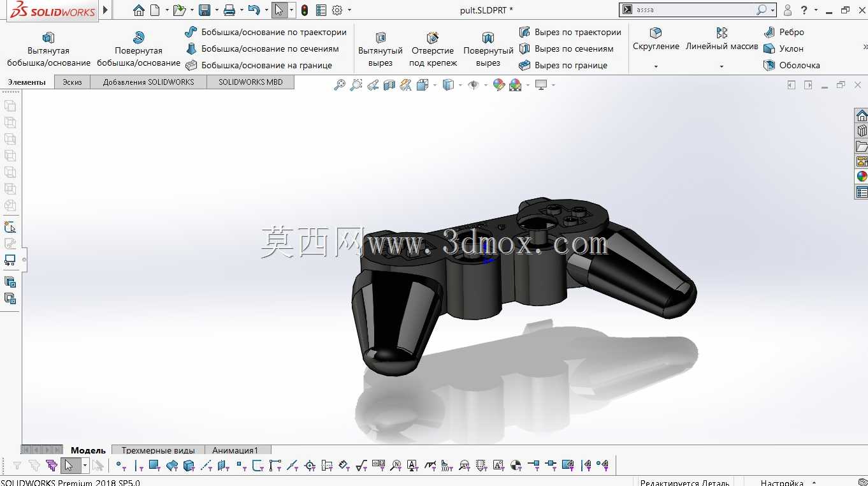Viewport: 868px width, 486px height.
Task: Open Display Style cube dropdown
Action: click(x=461, y=85)
